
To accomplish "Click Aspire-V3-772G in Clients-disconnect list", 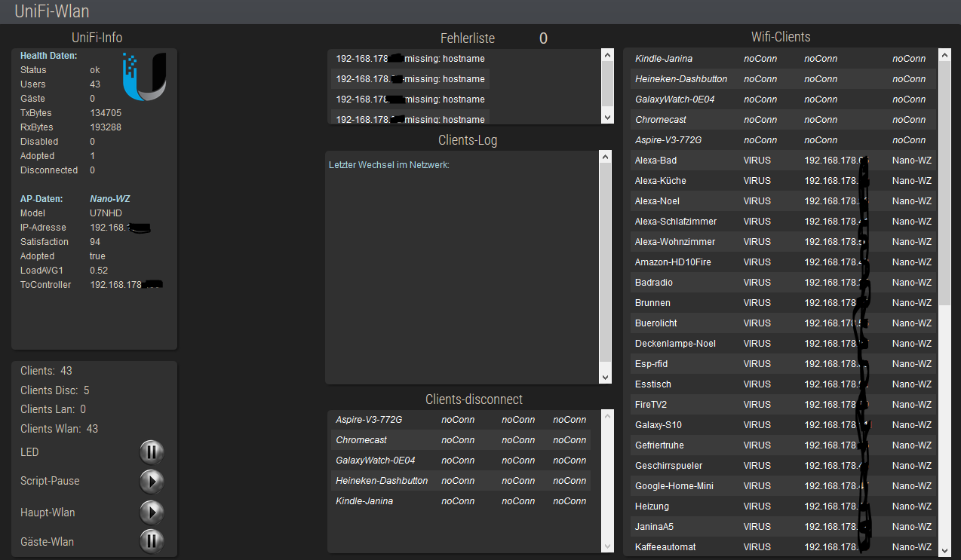I will [462, 420].
